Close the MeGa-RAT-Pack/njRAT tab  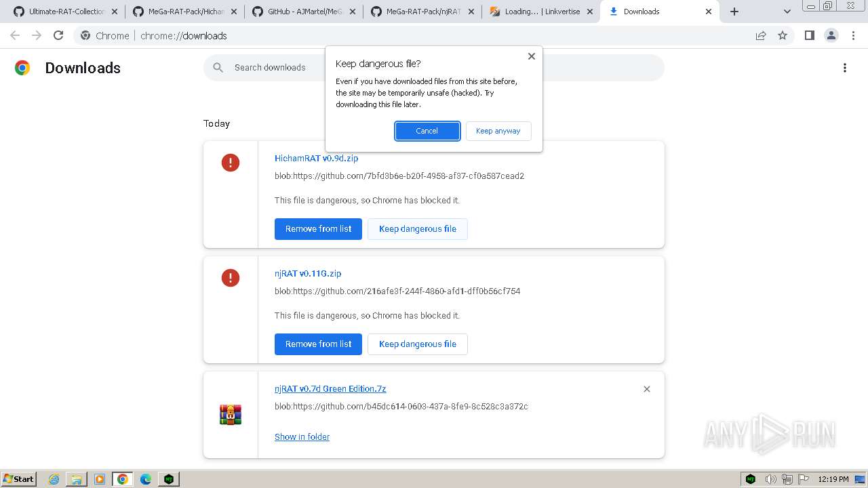[x=471, y=12]
